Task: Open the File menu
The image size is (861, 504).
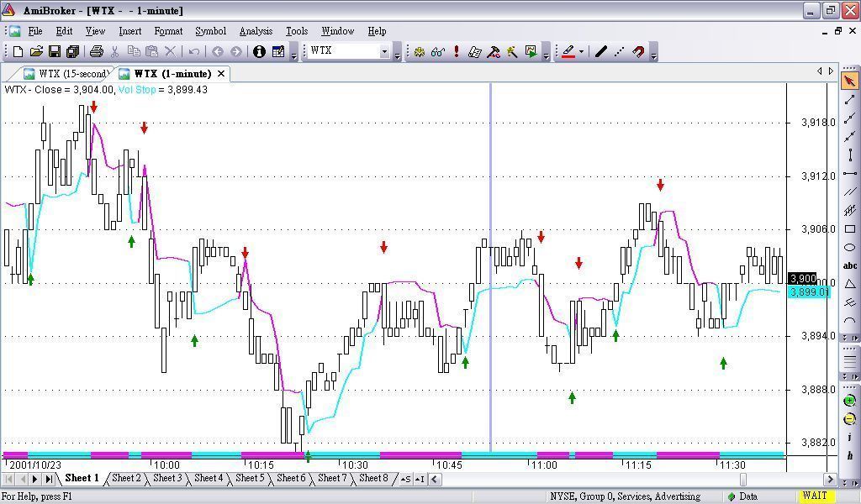Action: click(35, 31)
